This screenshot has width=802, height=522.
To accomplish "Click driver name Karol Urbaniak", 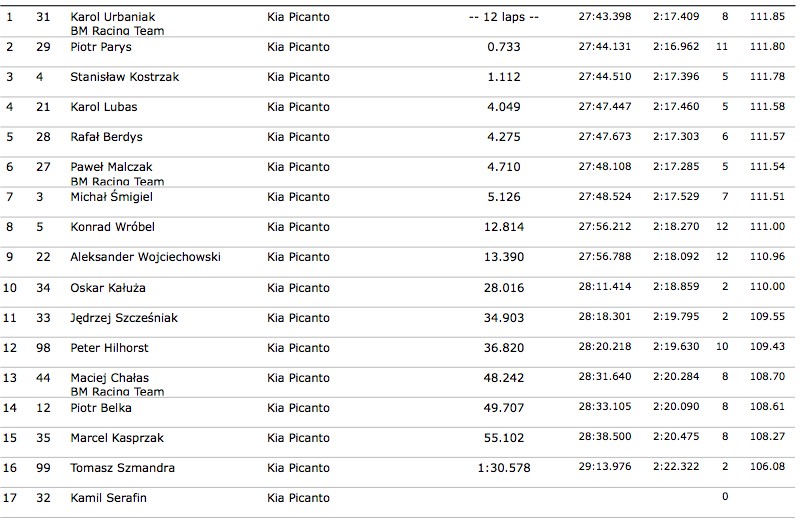I will click(x=113, y=17).
